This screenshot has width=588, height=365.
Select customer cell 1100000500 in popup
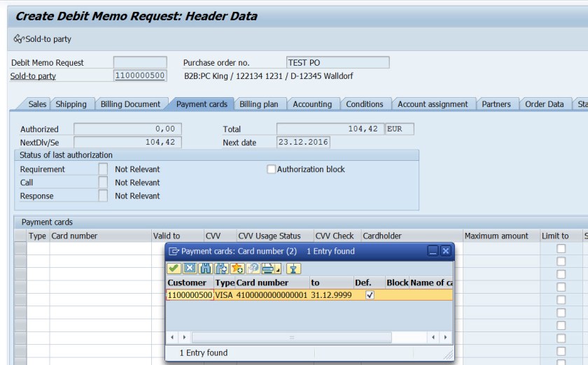coord(190,295)
